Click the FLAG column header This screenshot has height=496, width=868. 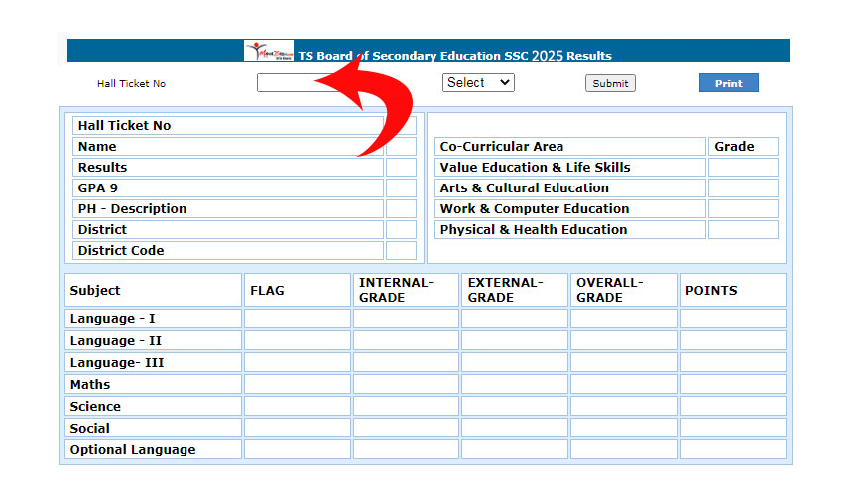click(298, 290)
